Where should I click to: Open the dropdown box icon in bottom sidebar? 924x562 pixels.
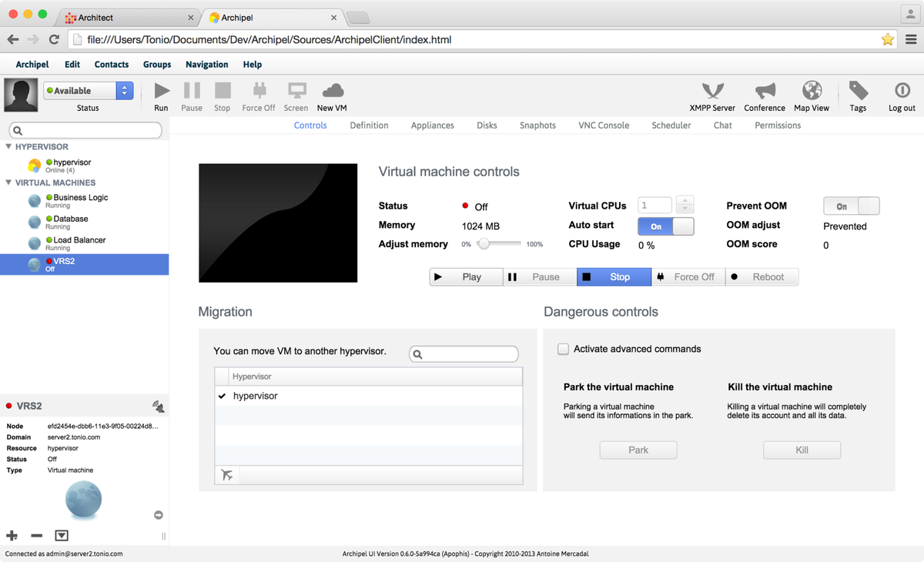click(62, 535)
